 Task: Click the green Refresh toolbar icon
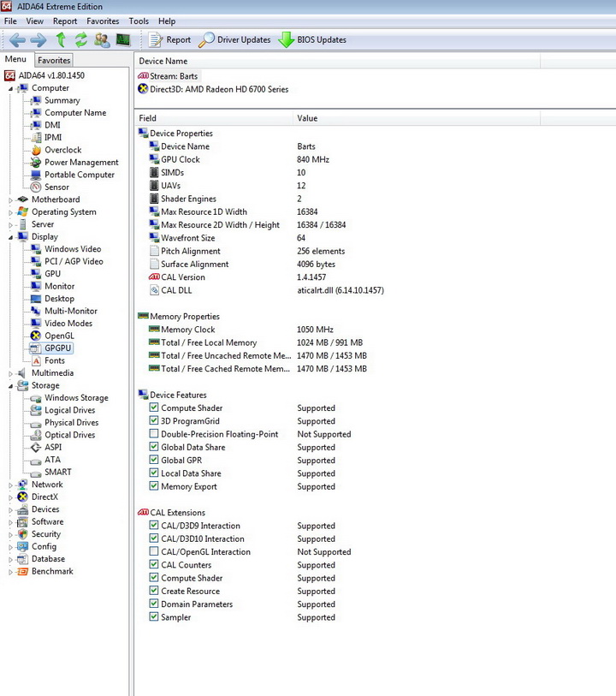[x=81, y=40]
